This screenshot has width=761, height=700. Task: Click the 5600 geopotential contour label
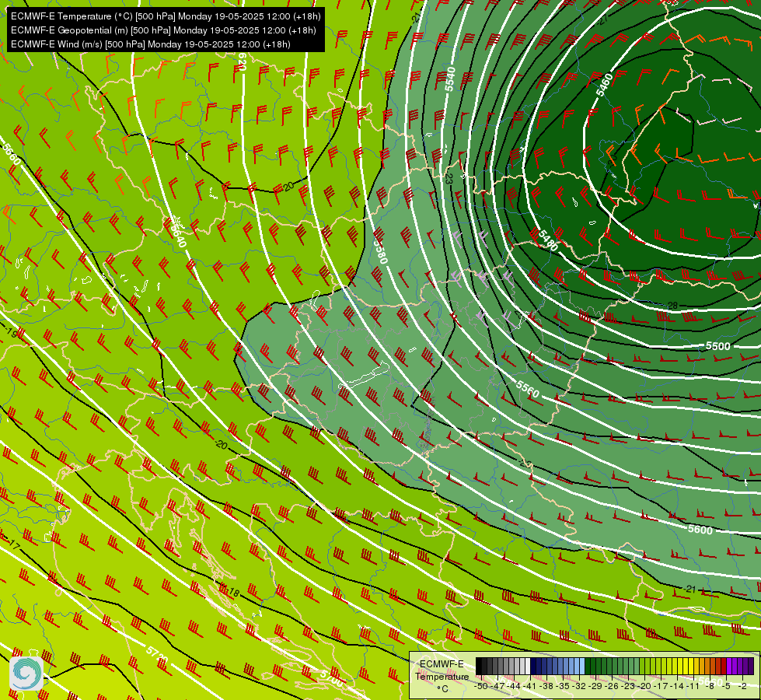tap(700, 529)
